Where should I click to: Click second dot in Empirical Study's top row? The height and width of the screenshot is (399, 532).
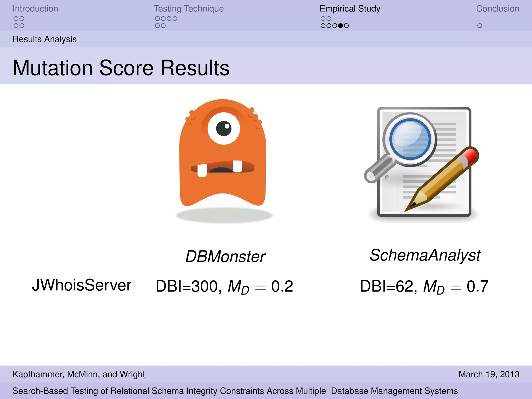329,19
